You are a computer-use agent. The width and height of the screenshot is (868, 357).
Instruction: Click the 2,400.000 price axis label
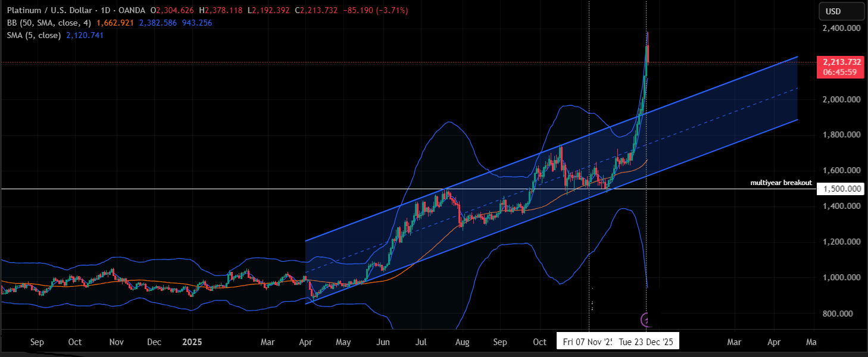(841, 28)
